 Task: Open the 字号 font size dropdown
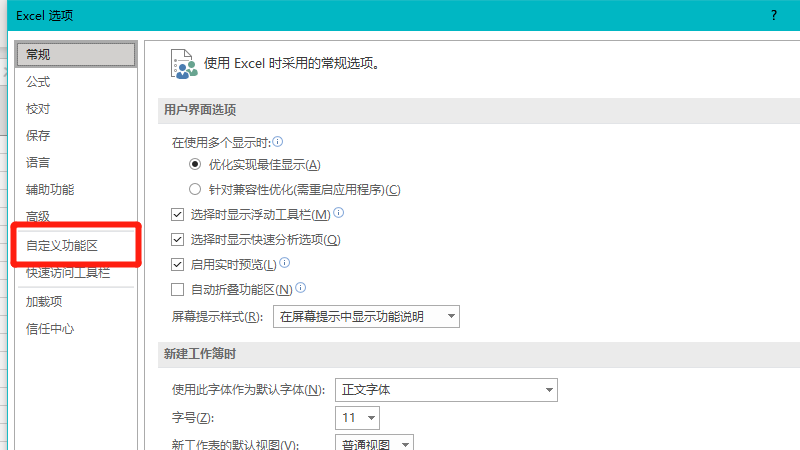pos(357,417)
